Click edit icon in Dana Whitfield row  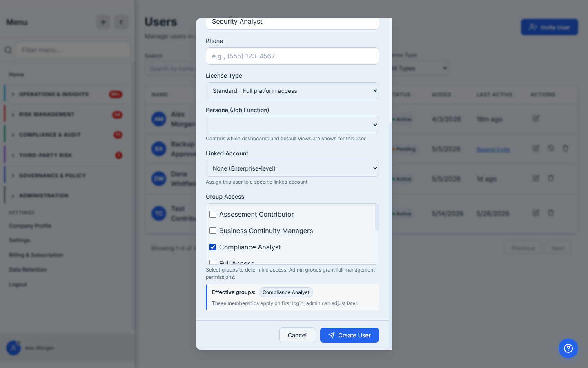pos(536,178)
